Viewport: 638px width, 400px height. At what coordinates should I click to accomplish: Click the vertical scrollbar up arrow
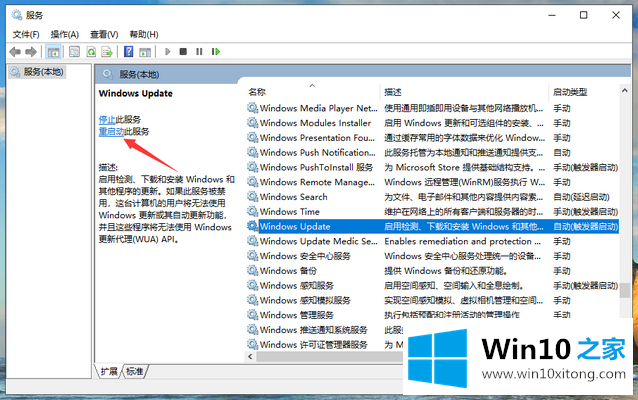(625, 91)
